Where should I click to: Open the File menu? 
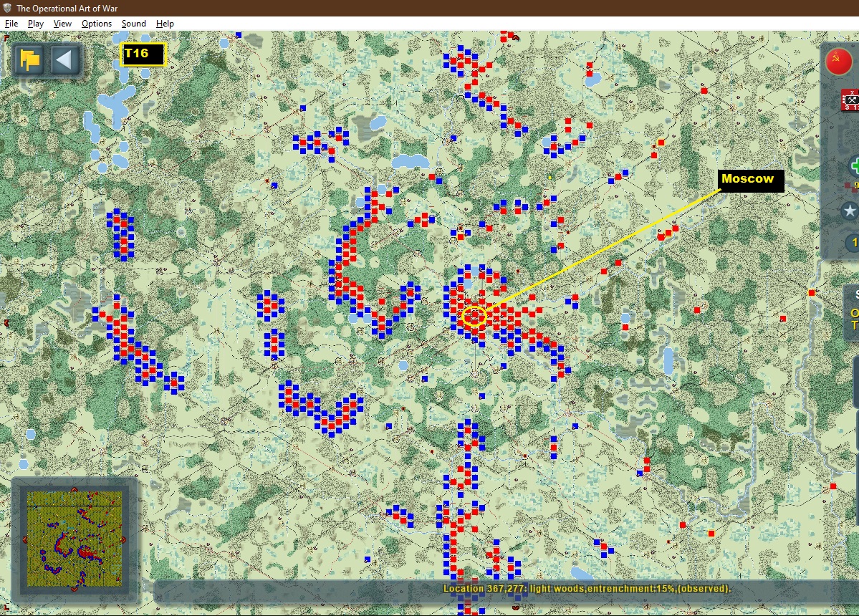11,24
